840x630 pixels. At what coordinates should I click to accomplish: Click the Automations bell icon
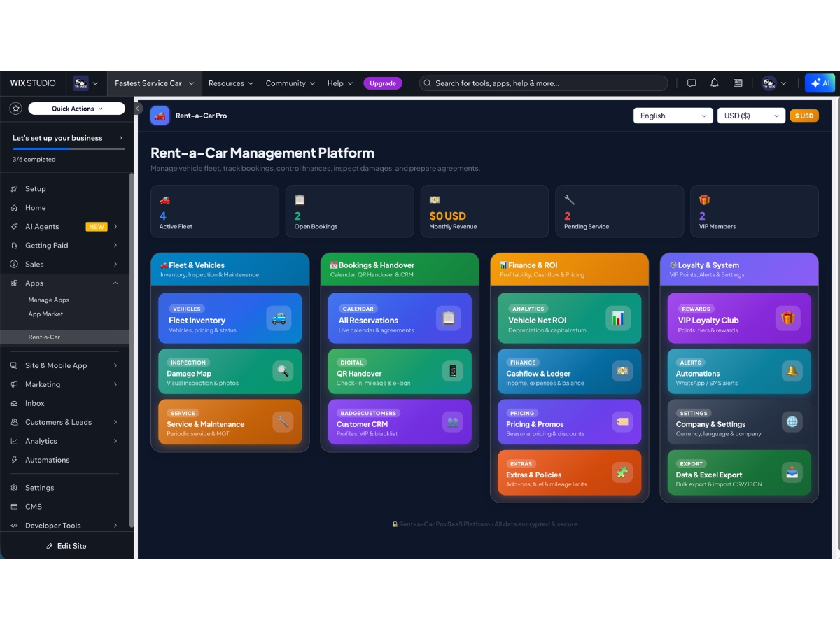click(792, 371)
